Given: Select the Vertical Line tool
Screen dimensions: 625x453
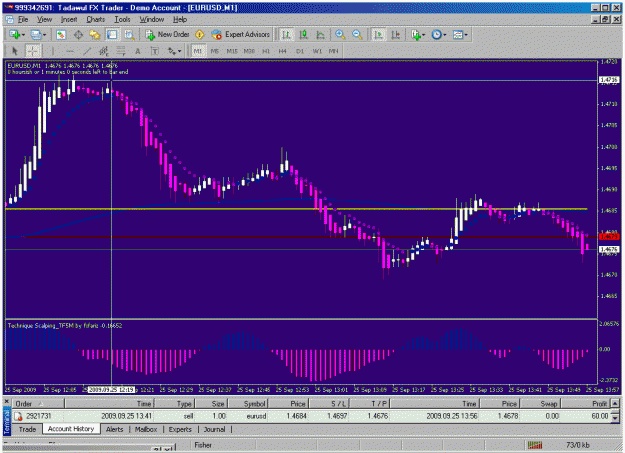Looking at the screenshot, I should (52, 51).
